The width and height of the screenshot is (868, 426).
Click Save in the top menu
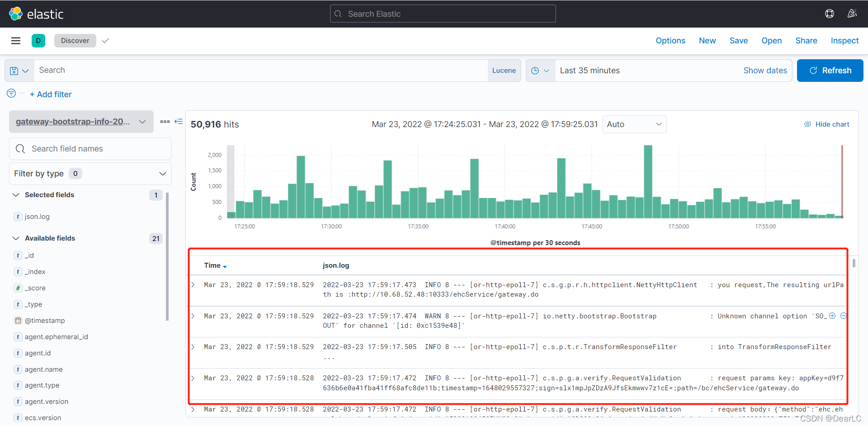tap(739, 41)
